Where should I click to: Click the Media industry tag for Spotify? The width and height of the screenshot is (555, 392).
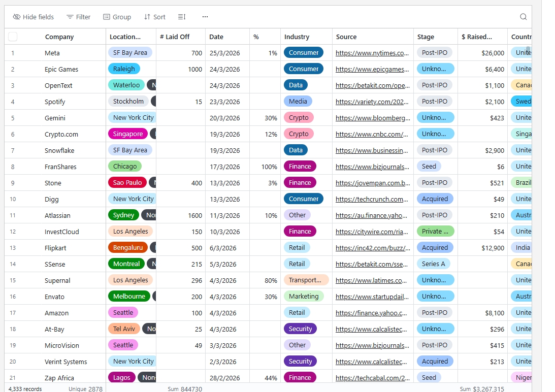[x=298, y=102]
